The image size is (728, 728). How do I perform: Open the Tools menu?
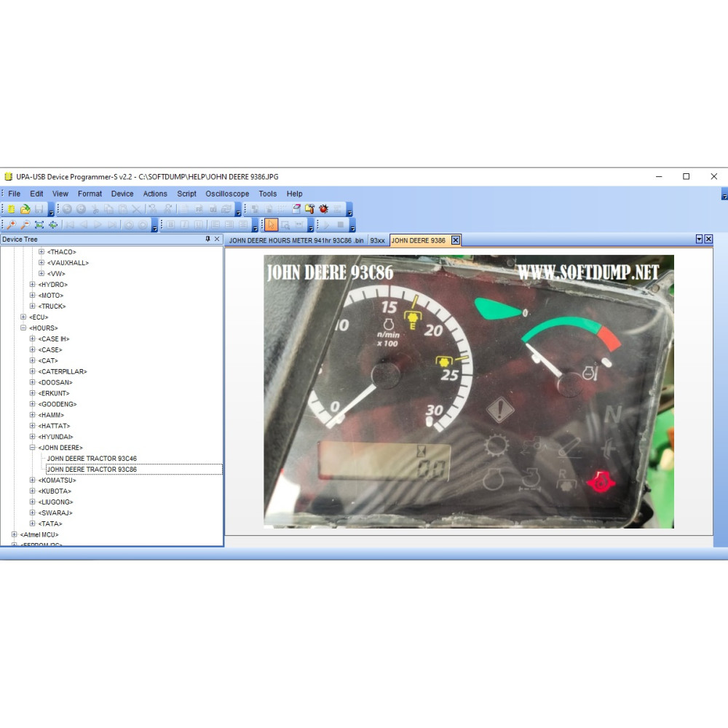click(x=267, y=194)
